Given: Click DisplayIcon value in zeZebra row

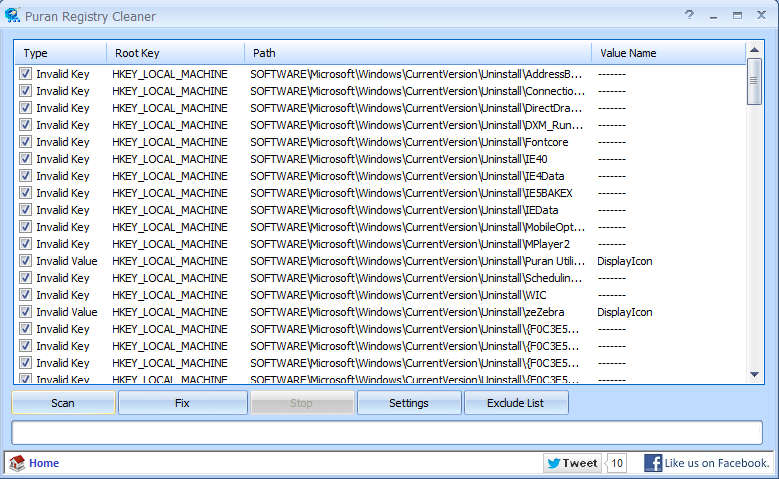Looking at the screenshot, I should point(624,312).
